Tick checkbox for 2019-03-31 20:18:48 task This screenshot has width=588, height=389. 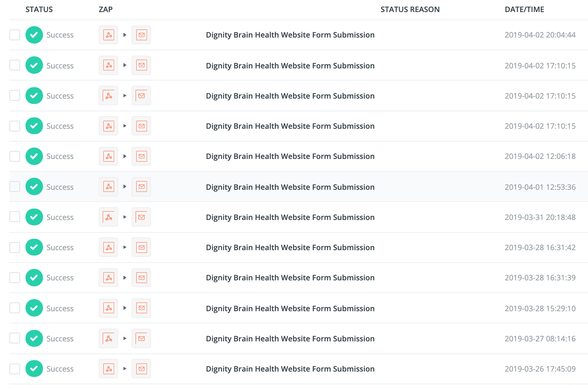pyautogui.click(x=15, y=217)
